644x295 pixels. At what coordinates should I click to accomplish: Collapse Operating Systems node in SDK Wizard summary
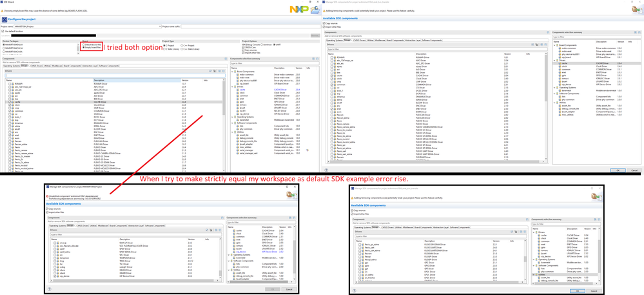pyautogui.click(x=232, y=117)
